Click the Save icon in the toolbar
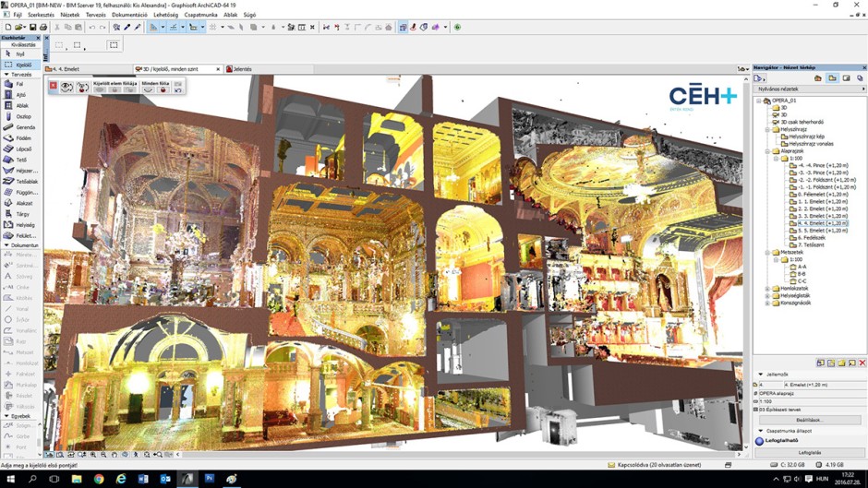868x488 pixels. (32, 28)
